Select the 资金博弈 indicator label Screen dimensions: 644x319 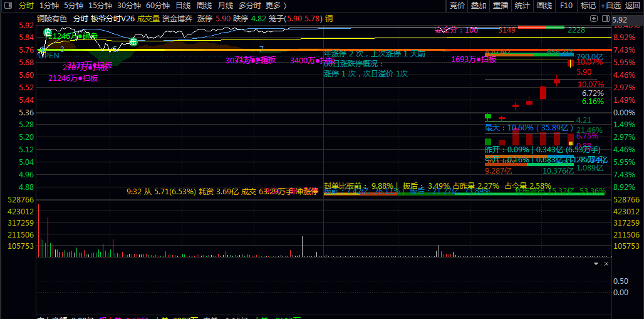click(x=177, y=19)
